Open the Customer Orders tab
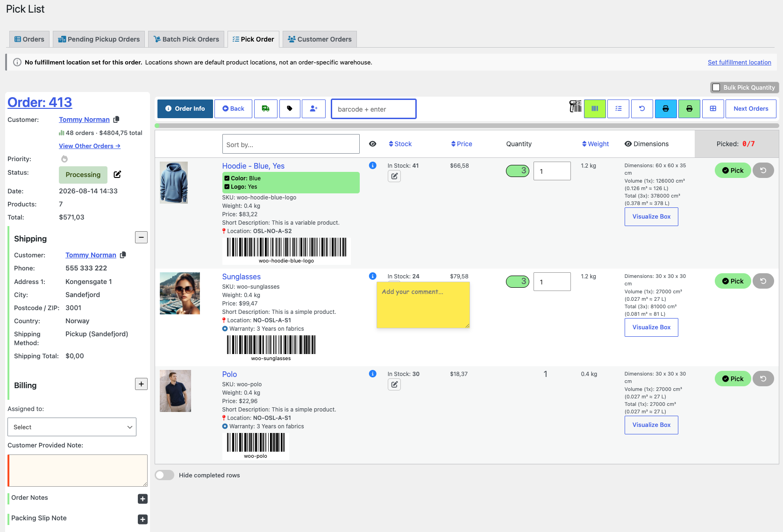Screen dimensions: 783x532 coord(320,39)
